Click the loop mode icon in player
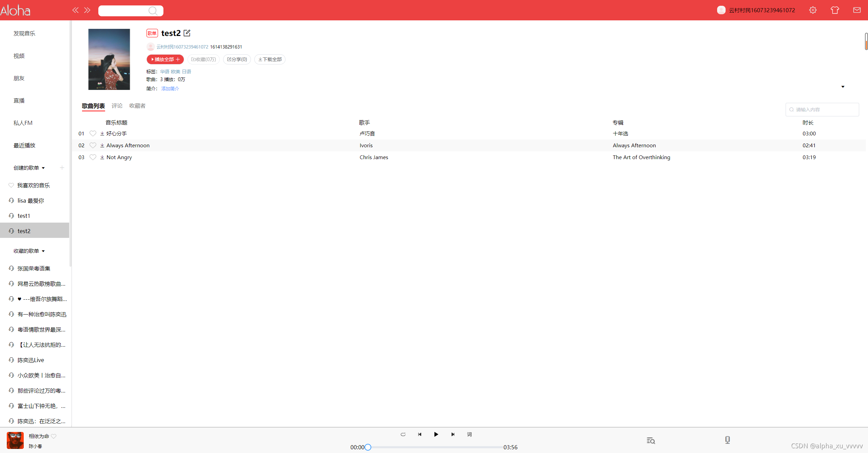Image resolution: width=868 pixels, height=453 pixels. click(403, 434)
